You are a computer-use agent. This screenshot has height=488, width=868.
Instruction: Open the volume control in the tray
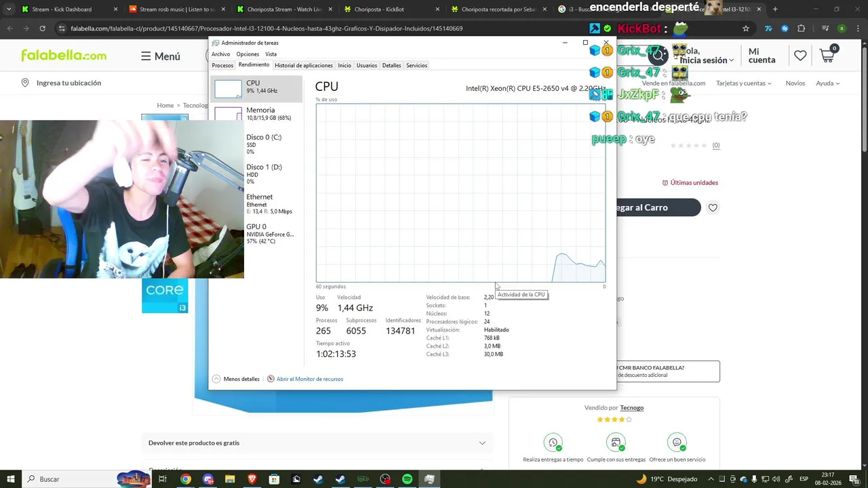[776, 479]
